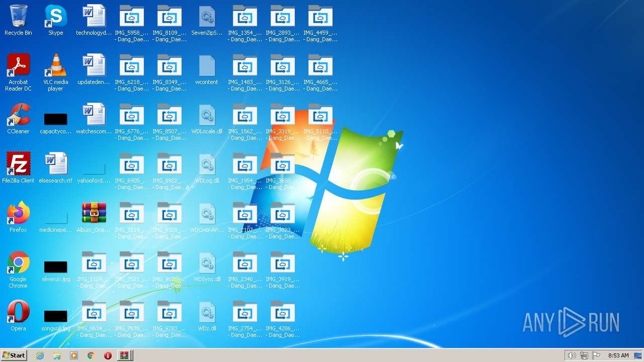Select the IMG_6218 Dang_Dae folder
Screen dimensions: 644x362
131,72
